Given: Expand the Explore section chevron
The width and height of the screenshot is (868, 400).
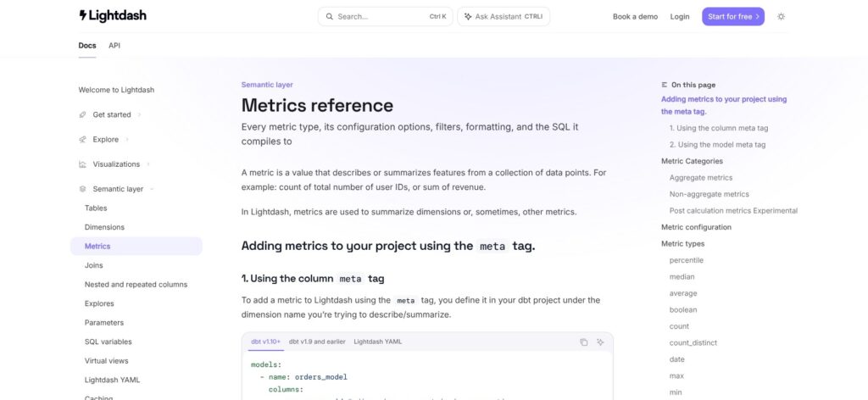Looking at the screenshot, I should click(x=127, y=140).
